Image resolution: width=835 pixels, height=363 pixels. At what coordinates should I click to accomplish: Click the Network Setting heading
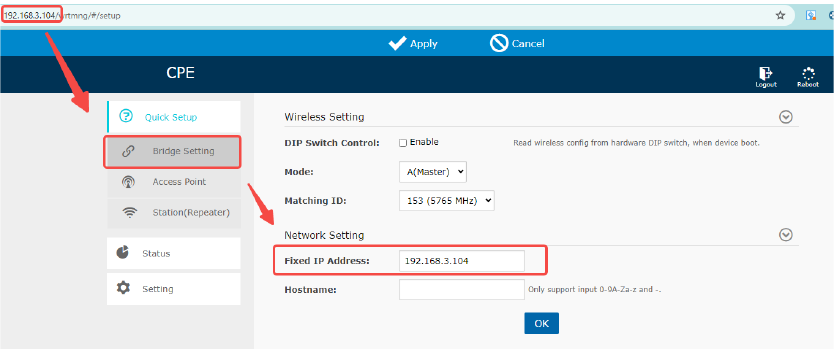click(x=324, y=235)
